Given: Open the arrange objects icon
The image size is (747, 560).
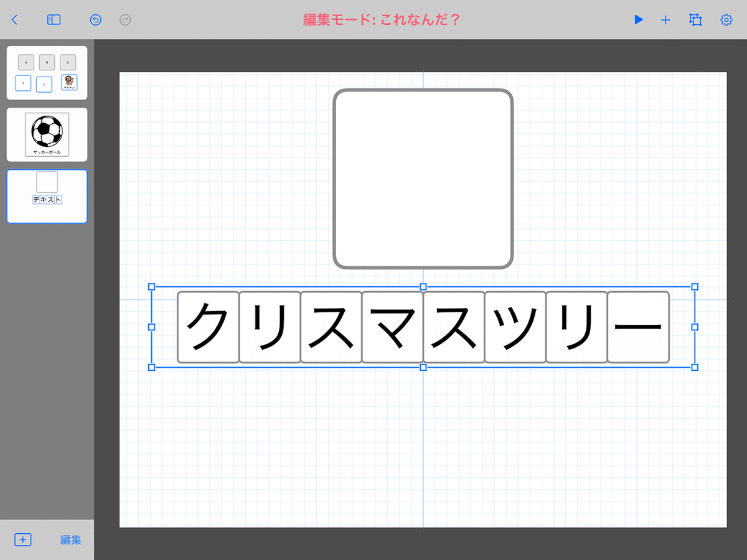Looking at the screenshot, I should click(695, 20).
